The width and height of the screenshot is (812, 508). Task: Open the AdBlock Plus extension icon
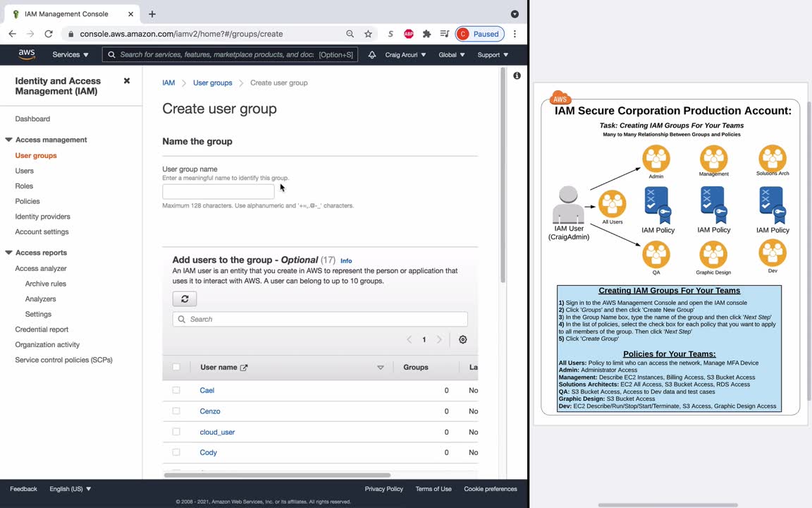(x=409, y=34)
